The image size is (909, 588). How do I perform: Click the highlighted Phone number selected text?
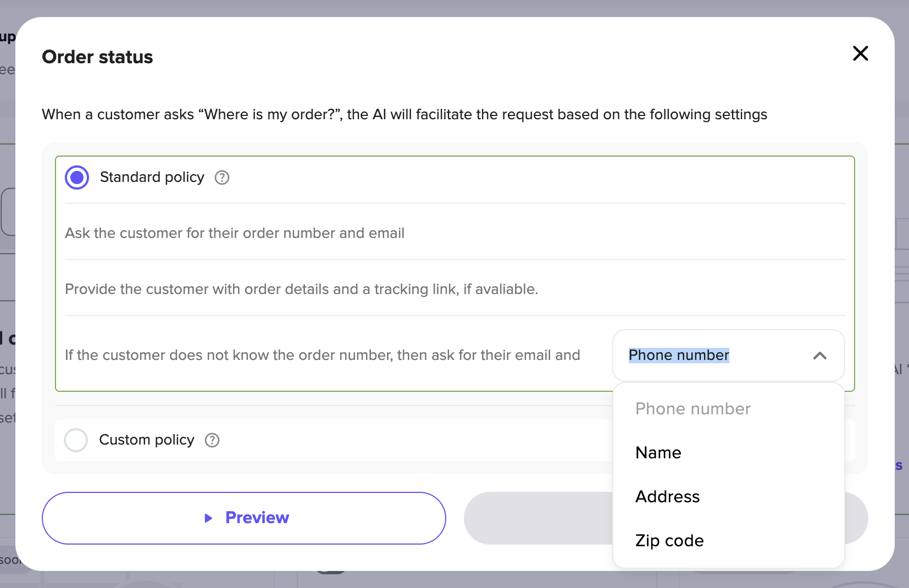point(679,356)
